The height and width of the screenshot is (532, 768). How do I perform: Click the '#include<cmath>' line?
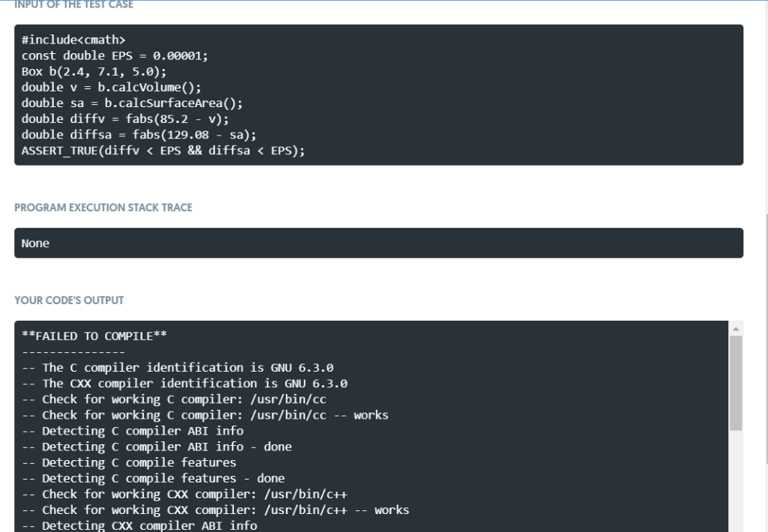(x=73, y=40)
